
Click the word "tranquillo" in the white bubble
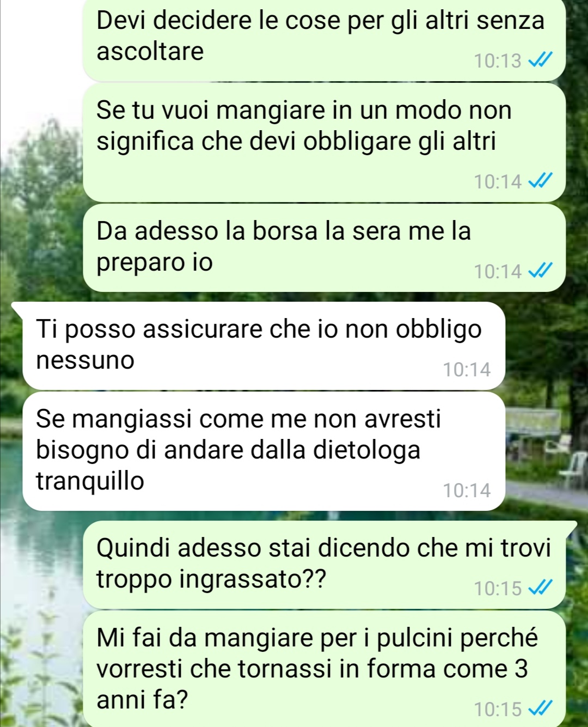[90, 481]
